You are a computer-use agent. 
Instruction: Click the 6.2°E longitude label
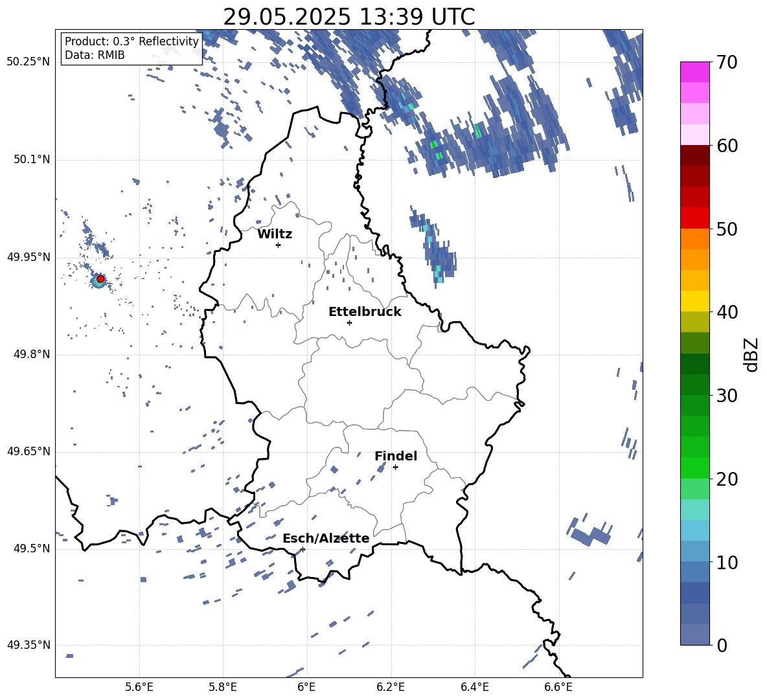[391, 687]
